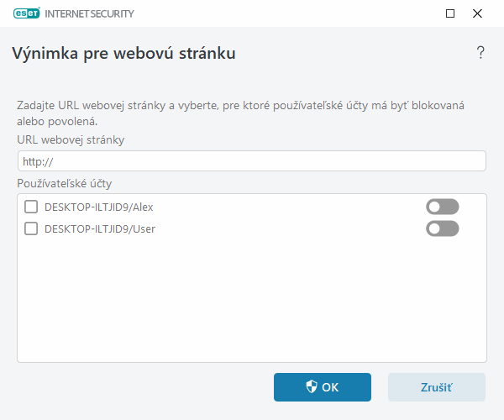
Task: Check the DESKTOP-ILTJID9/User account checkbox
Action: (x=31, y=228)
